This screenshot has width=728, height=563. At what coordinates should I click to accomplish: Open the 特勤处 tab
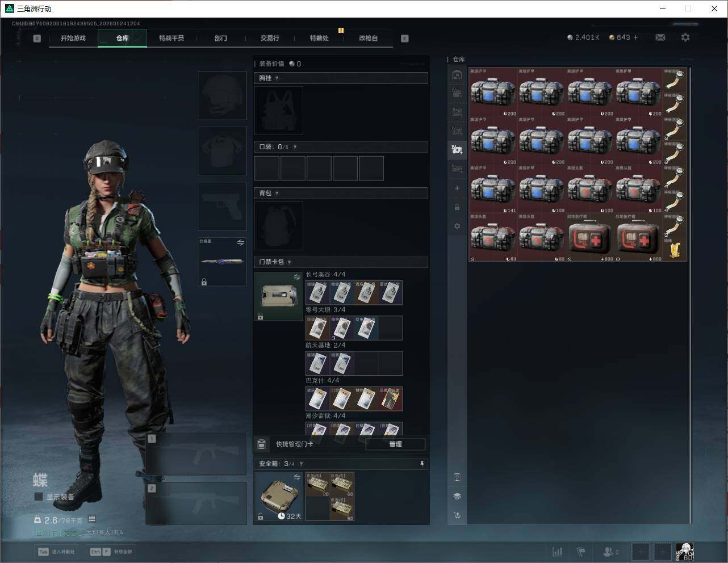pos(319,38)
